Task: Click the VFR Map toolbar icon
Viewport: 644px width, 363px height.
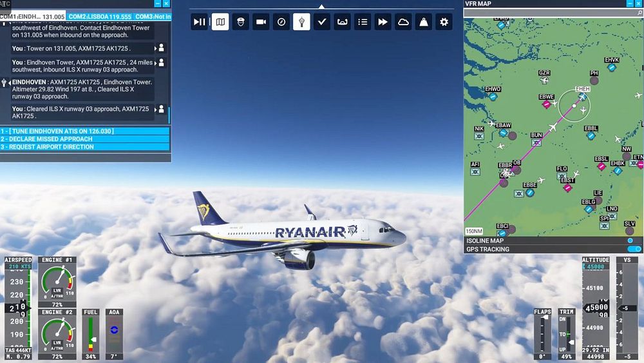Action: (220, 22)
